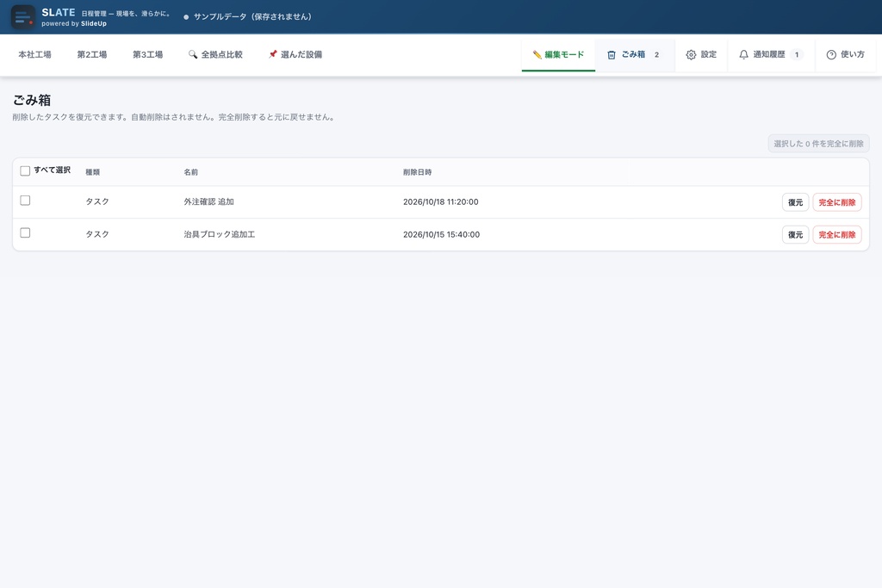Click the ごみ箱 page heading
Screen dimensions: 882x588
tap(32, 100)
